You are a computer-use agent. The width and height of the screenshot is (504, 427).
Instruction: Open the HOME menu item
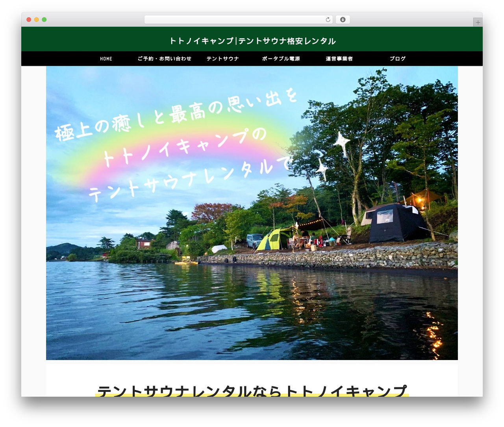pos(106,59)
